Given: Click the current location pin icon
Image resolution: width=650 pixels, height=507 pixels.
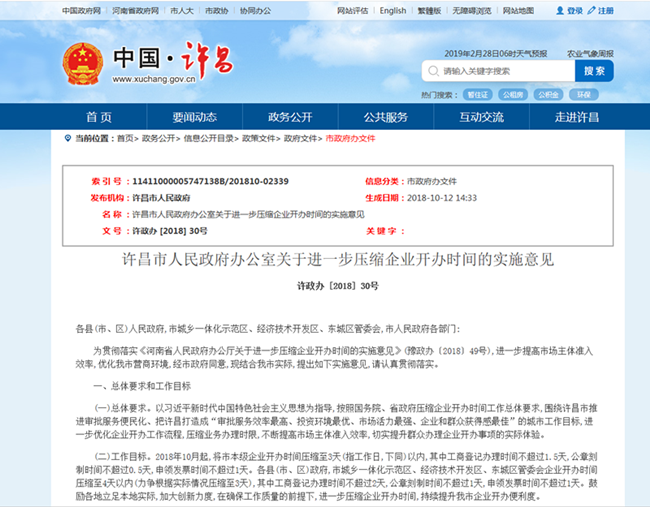Looking at the screenshot, I should pos(68,138).
